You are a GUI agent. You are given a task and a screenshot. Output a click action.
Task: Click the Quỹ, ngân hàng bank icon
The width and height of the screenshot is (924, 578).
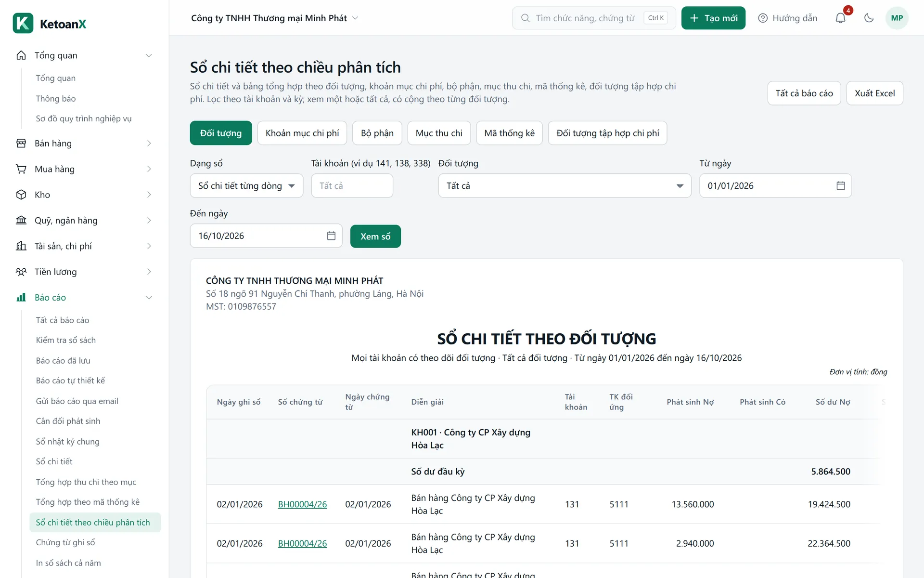[x=21, y=220]
